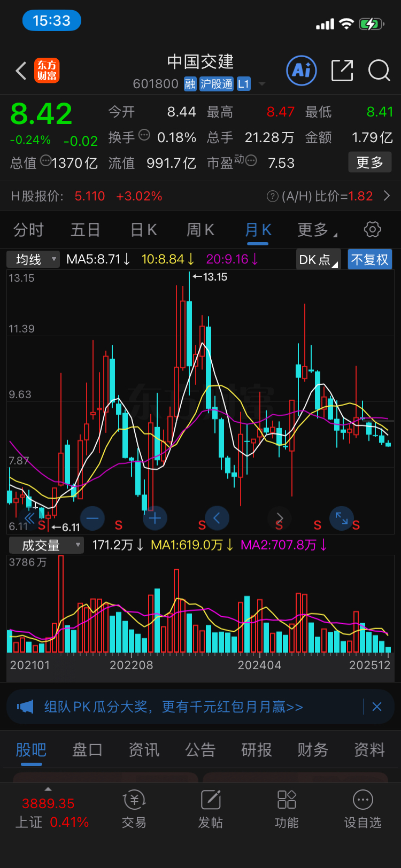Open the 成交量 indicator dropdown
401x868 pixels.
(46, 545)
